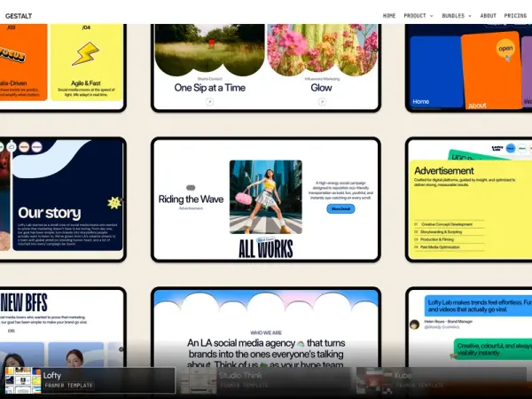
Task: Click the 'Riding the Wave' title
Action: 191,199
